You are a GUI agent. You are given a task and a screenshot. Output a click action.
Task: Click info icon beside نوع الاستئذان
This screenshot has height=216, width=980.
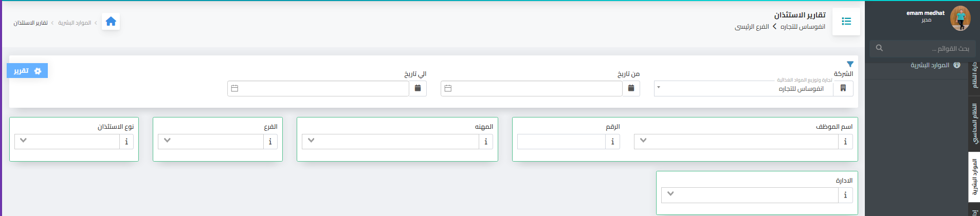[x=126, y=142]
